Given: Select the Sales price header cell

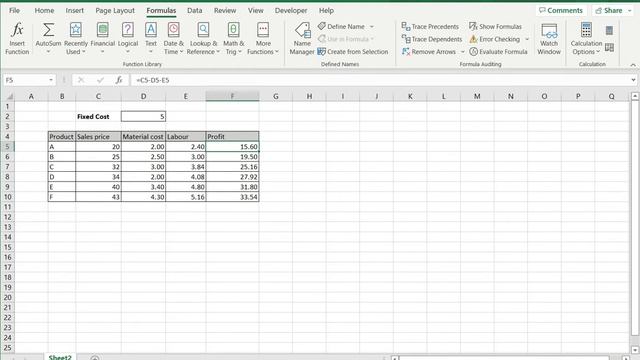Looking at the screenshot, I should (98, 136).
